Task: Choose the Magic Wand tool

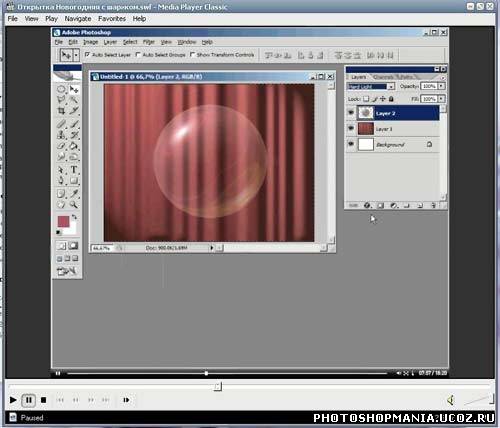Action: 74,100
